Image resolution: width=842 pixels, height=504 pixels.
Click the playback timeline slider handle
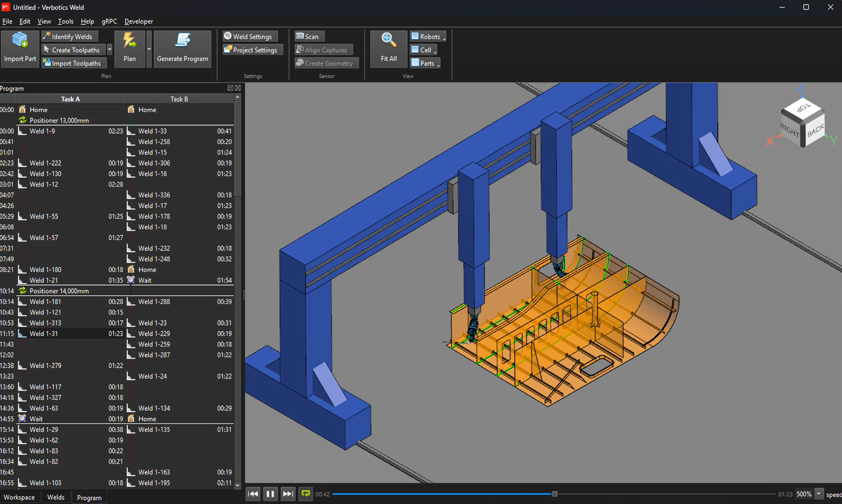[555, 494]
